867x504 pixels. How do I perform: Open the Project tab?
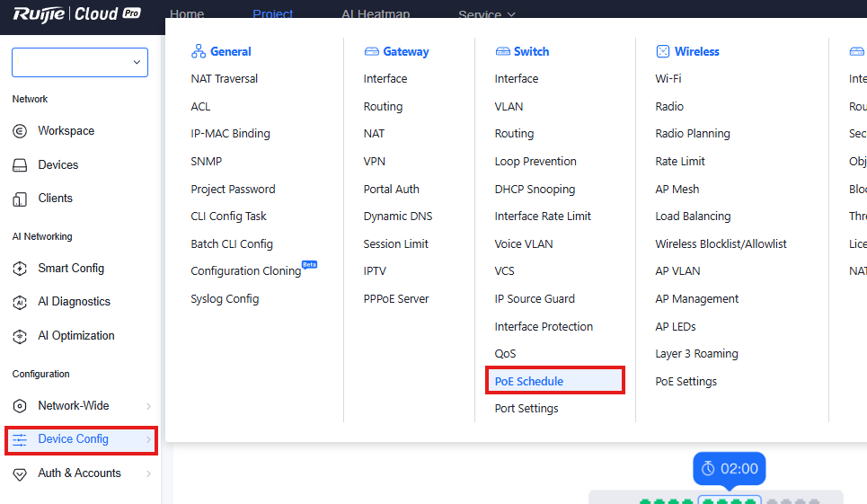[x=272, y=14]
